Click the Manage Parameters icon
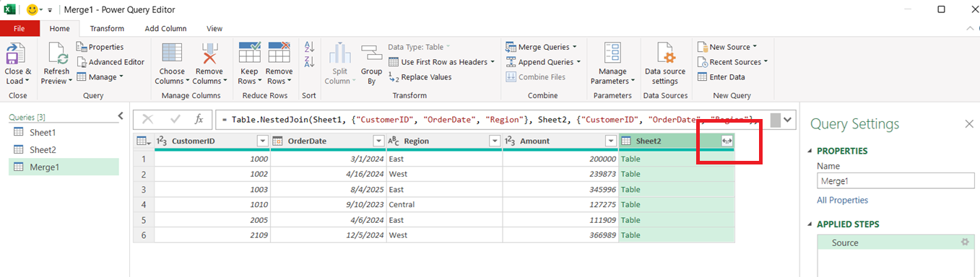 [x=612, y=53]
